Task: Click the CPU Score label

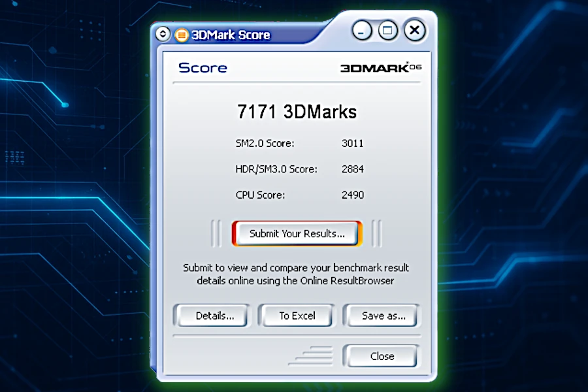Action: [x=260, y=195]
